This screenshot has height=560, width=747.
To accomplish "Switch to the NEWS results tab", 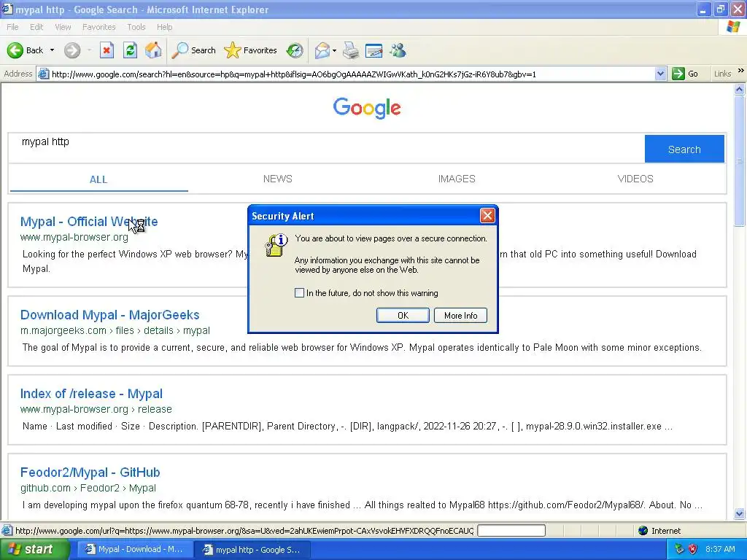I will [278, 179].
